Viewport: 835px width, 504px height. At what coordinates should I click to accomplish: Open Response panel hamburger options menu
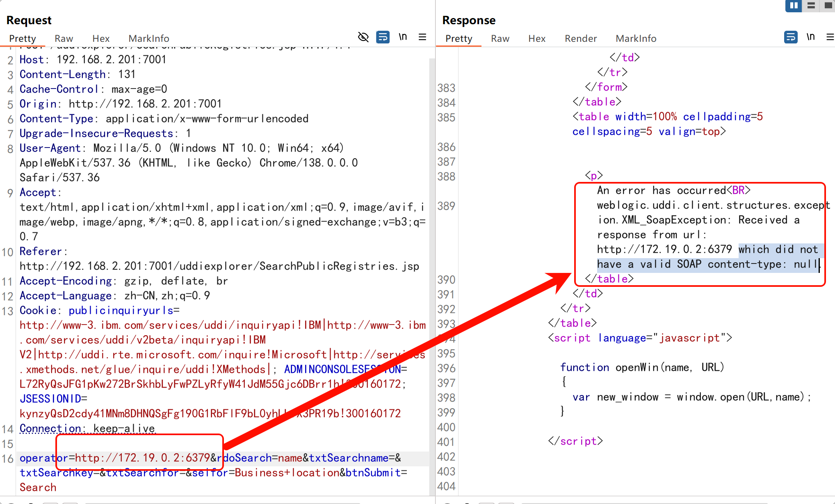pyautogui.click(x=830, y=37)
